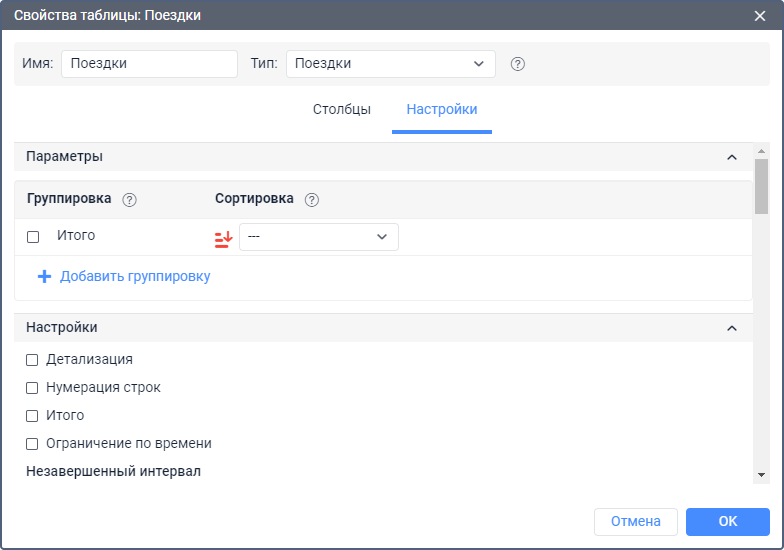Screen dimensions: 784x550
Task: Click the blue plus icon for adding grouping
Action: [x=44, y=276]
